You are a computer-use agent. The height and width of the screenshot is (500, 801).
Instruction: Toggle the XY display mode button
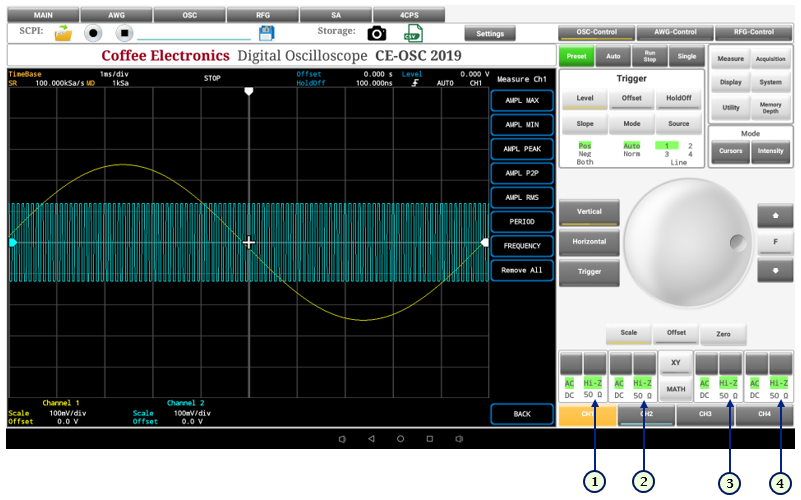click(x=676, y=364)
